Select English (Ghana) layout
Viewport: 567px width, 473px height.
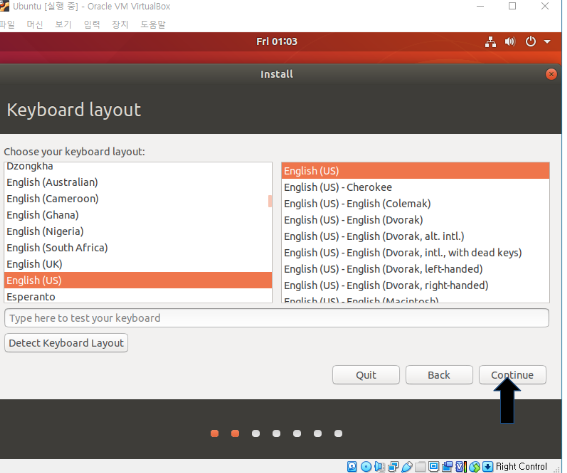point(138,215)
